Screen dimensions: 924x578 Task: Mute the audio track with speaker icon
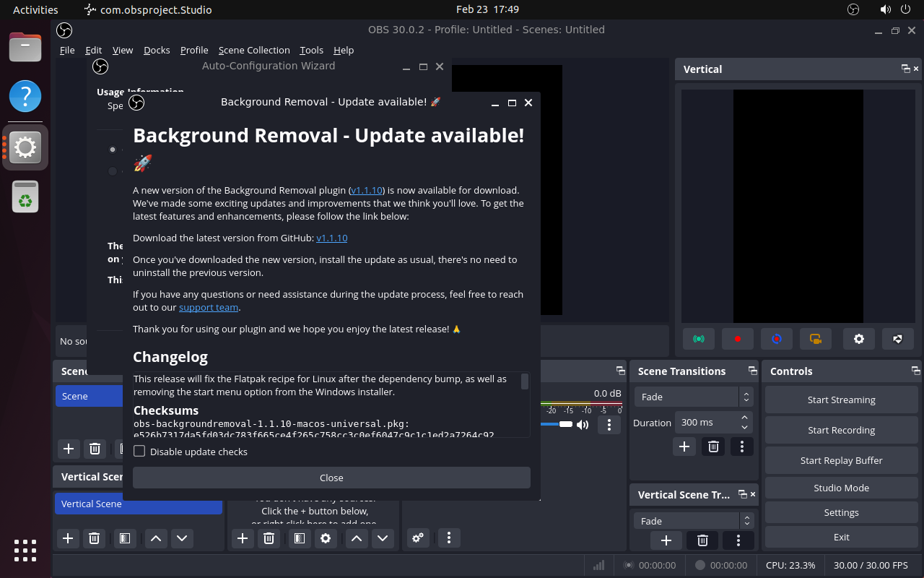583,425
